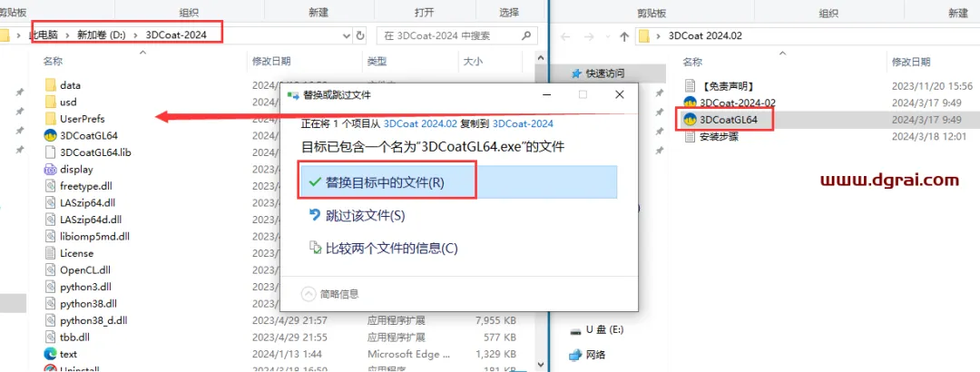Click the LASzip64.dll file icon
Image resolution: width=980 pixels, height=372 pixels.
coord(51,202)
